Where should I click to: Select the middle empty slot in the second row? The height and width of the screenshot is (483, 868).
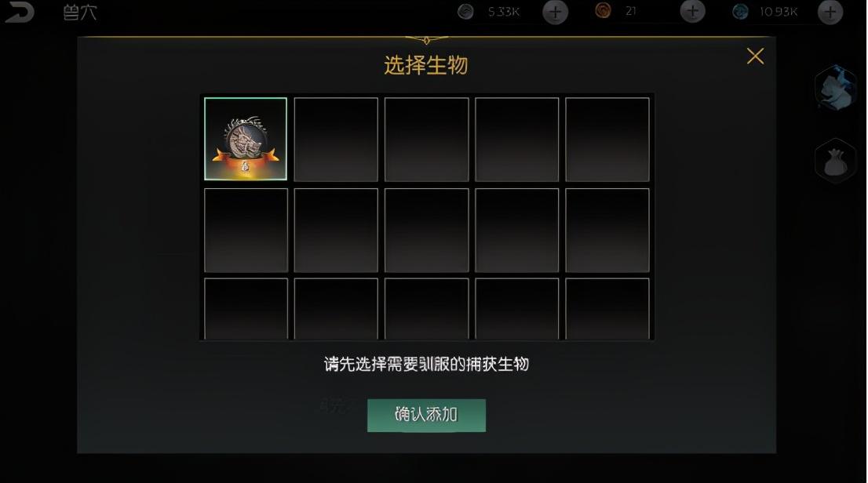[x=427, y=231]
